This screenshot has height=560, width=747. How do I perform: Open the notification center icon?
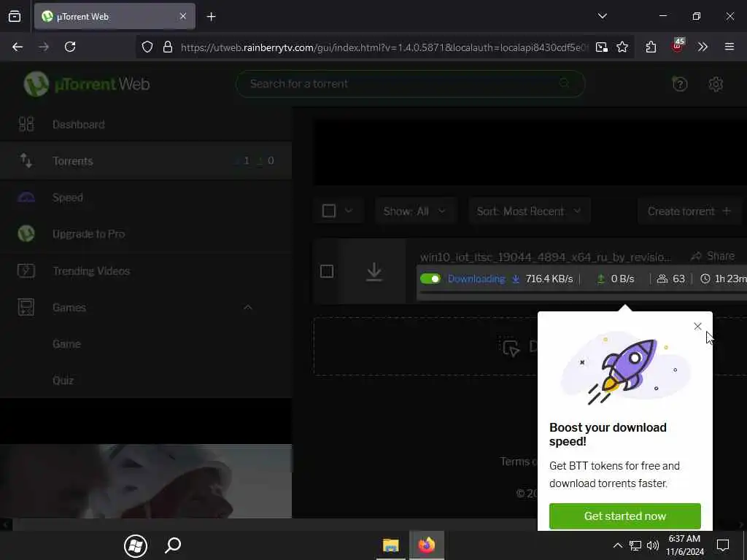pyautogui.click(x=723, y=545)
